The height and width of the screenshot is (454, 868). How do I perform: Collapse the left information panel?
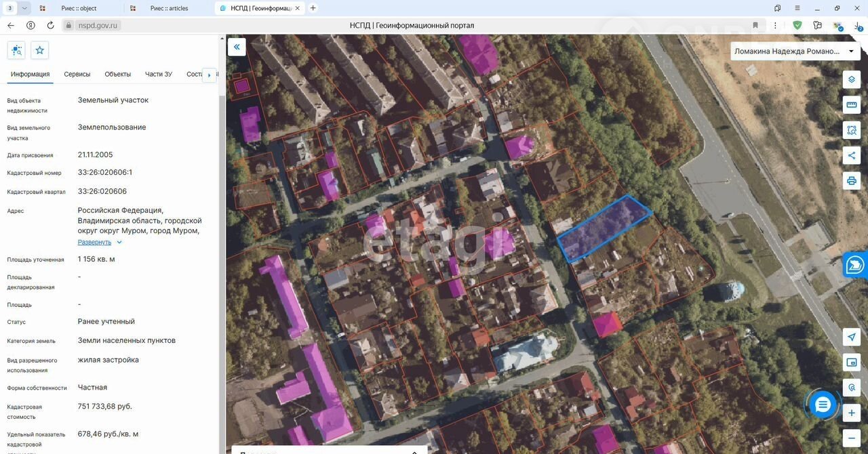237,47
